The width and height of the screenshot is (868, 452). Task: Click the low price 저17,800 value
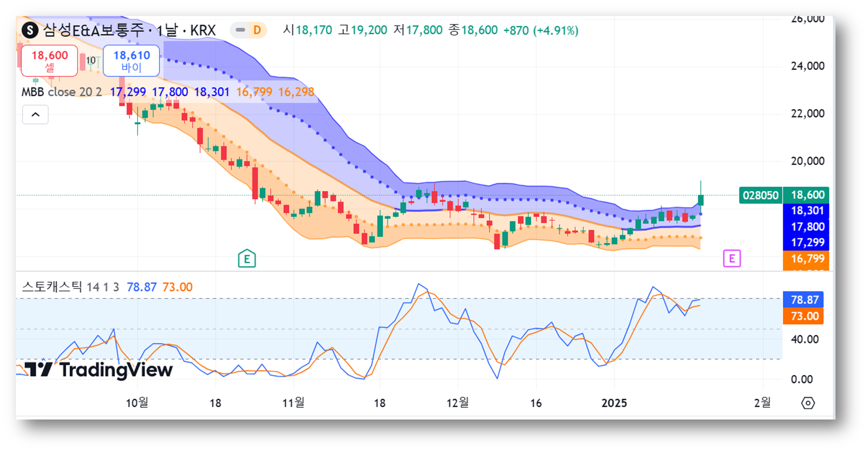(x=418, y=30)
